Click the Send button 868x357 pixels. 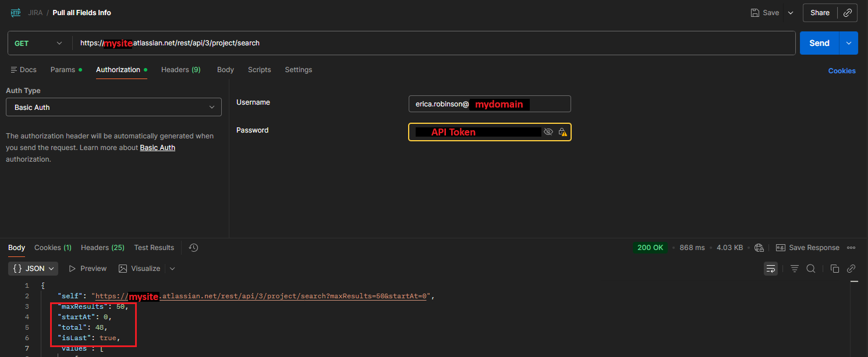tap(819, 43)
